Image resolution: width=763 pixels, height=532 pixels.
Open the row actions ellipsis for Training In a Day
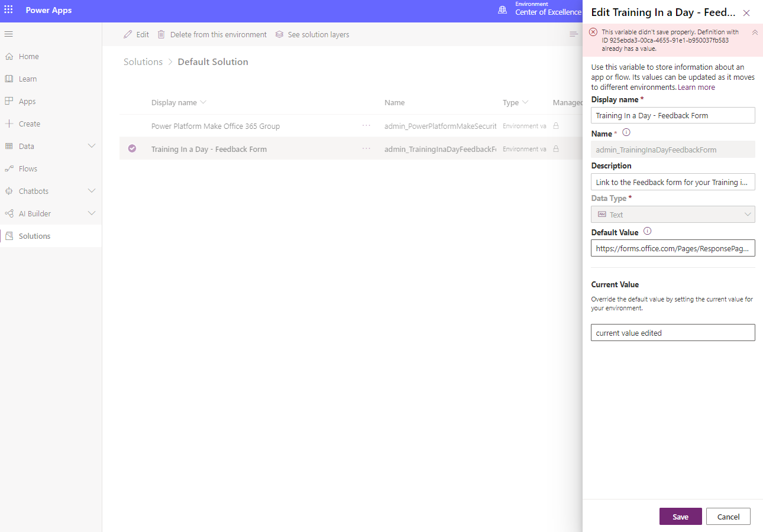pos(366,149)
